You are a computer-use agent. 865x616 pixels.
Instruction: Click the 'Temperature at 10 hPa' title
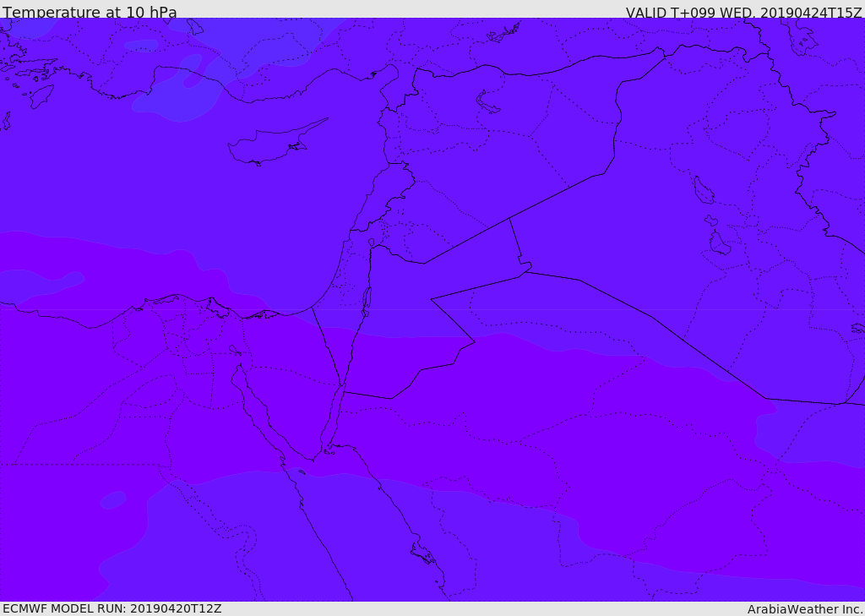pos(90,12)
